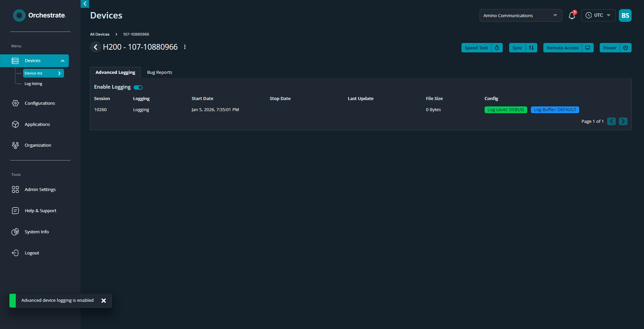Open the Amino Communications organization dropdown
Image resolution: width=644 pixels, height=329 pixels.
[521, 15]
